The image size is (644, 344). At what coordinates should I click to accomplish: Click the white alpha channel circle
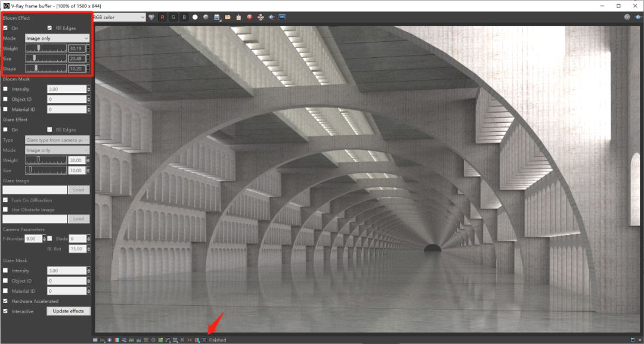195,17
